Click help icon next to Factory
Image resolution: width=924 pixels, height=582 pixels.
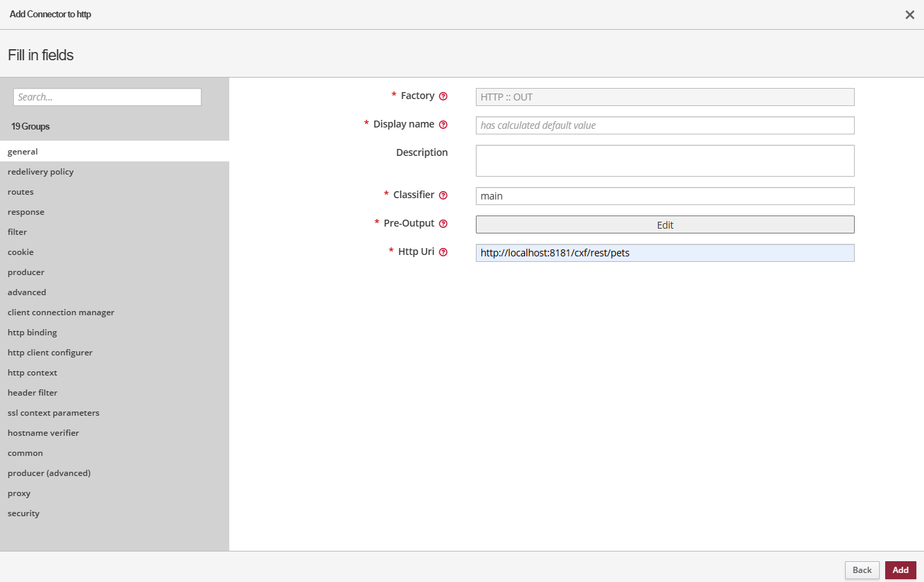click(x=443, y=96)
